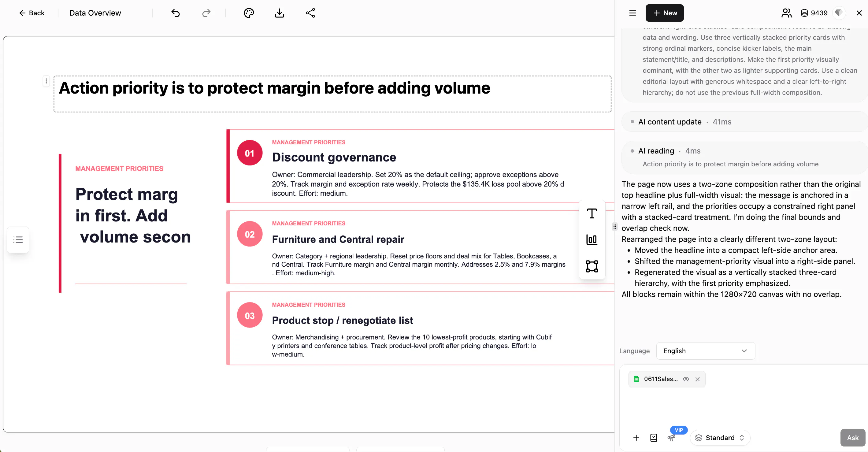This screenshot has width=868, height=452.
Task: Click the redo arrow icon
Action: click(x=206, y=13)
